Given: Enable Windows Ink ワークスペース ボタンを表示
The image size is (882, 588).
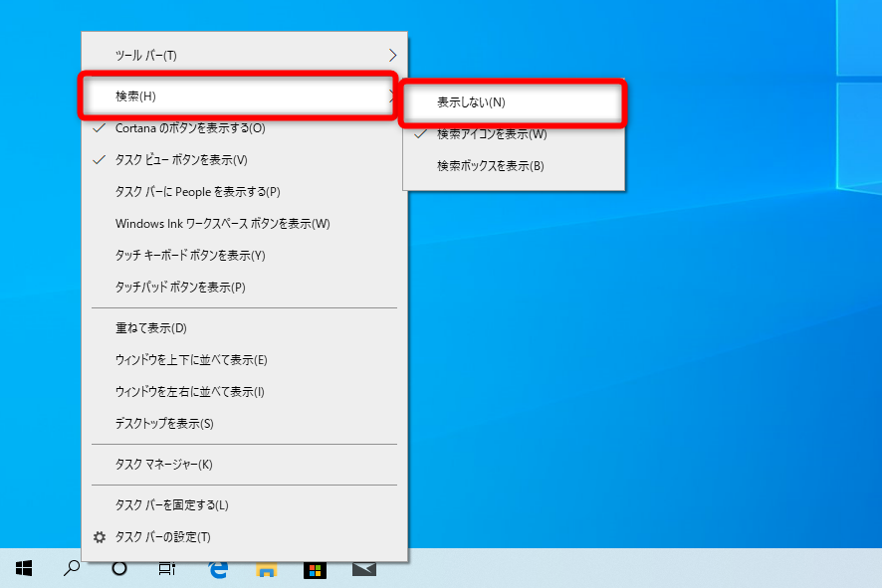Looking at the screenshot, I should click(222, 224).
